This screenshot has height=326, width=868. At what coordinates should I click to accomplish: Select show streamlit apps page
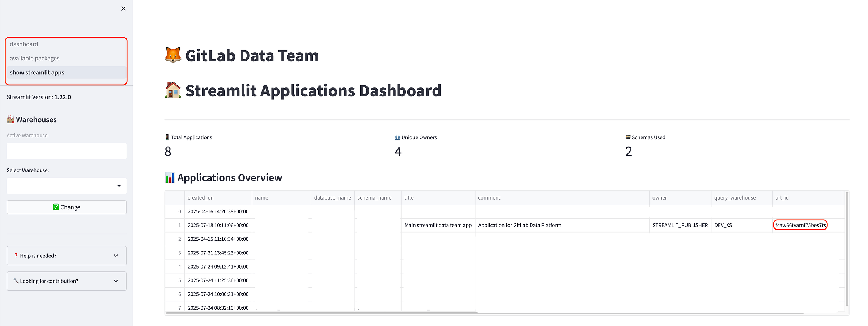click(66, 72)
